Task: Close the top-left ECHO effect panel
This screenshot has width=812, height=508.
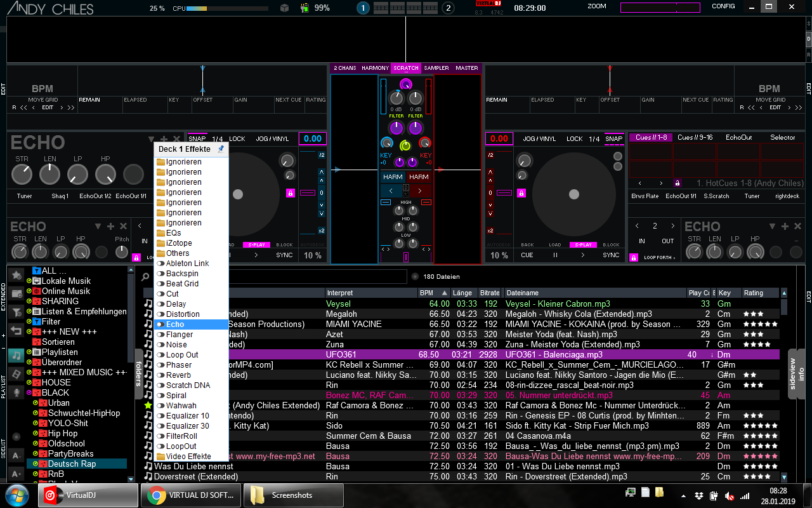Action: click(x=176, y=140)
